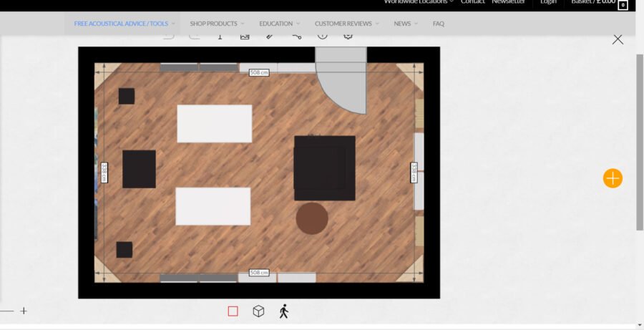Image resolution: width=644 pixels, height=330 pixels.
Task: Open Free Acoustical Advice / Tools menu
Action: tap(121, 24)
